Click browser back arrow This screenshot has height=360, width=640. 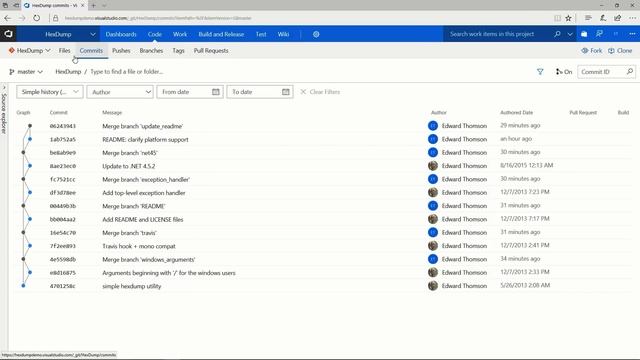point(7,18)
